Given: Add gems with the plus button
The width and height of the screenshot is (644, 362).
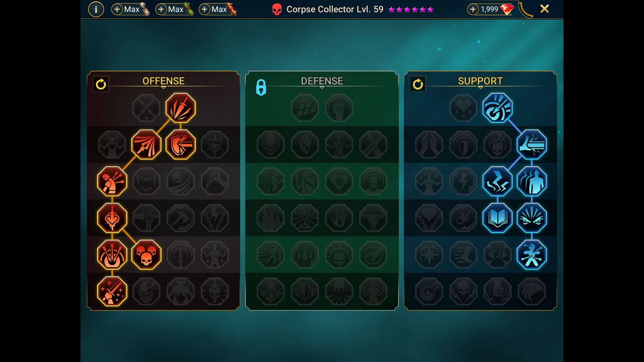Looking at the screenshot, I should 473,9.
